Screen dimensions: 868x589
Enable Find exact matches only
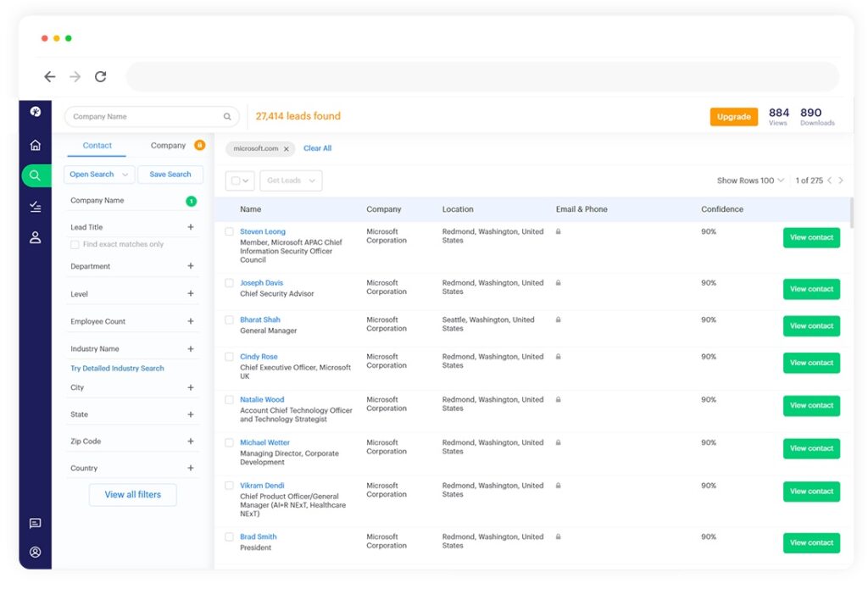[x=75, y=244]
